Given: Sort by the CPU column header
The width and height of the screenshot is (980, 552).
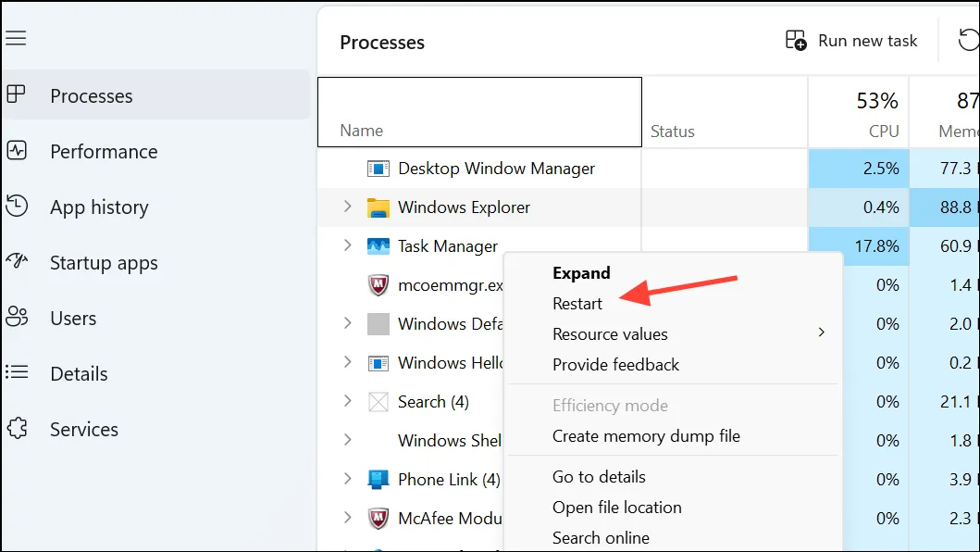Looking at the screenshot, I should (x=859, y=112).
